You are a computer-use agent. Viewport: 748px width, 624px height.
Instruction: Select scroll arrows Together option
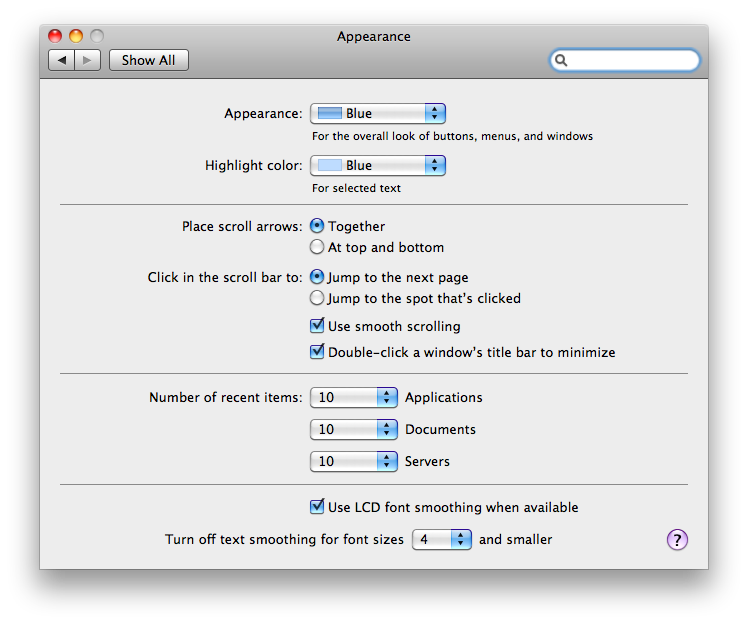[x=318, y=226]
